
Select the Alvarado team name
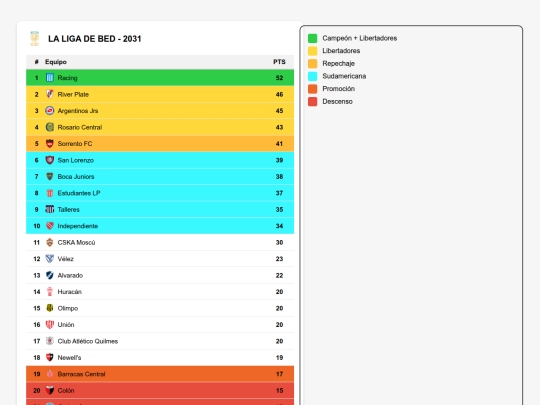click(70, 276)
